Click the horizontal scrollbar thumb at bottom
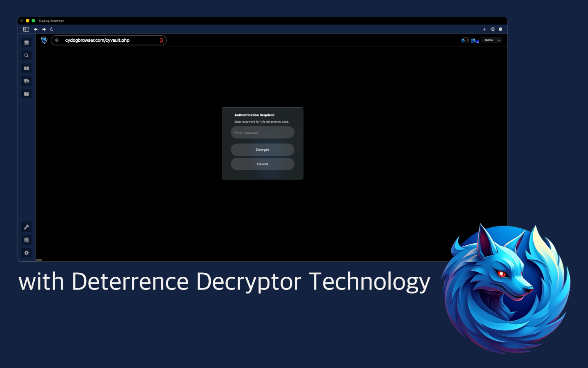Image resolution: width=588 pixels, height=368 pixels. pyautogui.click(x=39, y=260)
